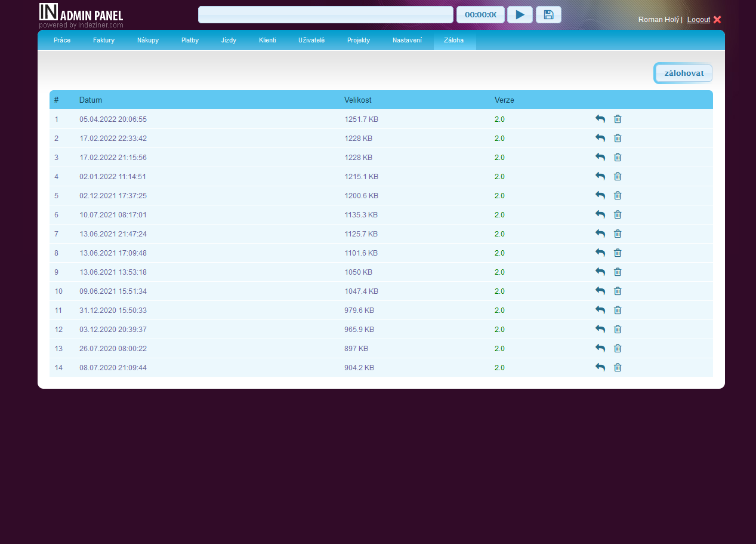Click the Logout link
756x544 pixels.
pyautogui.click(x=699, y=20)
